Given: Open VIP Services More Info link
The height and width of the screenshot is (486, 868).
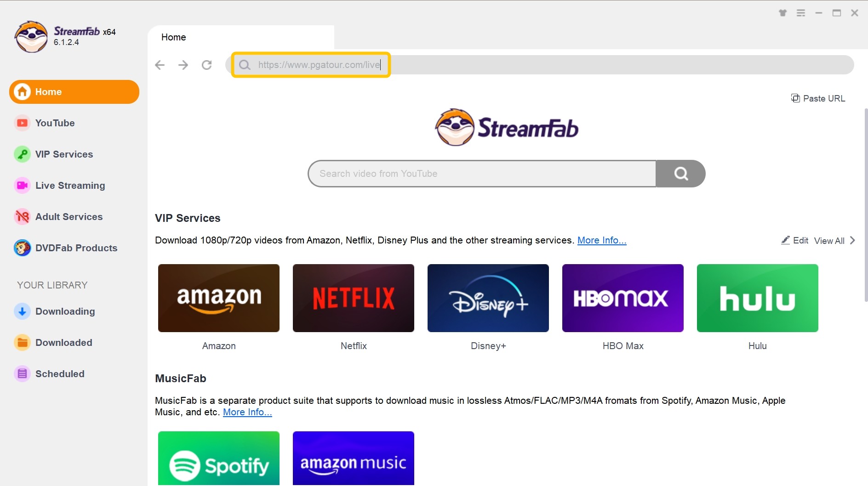Looking at the screenshot, I should pos(602,240).
